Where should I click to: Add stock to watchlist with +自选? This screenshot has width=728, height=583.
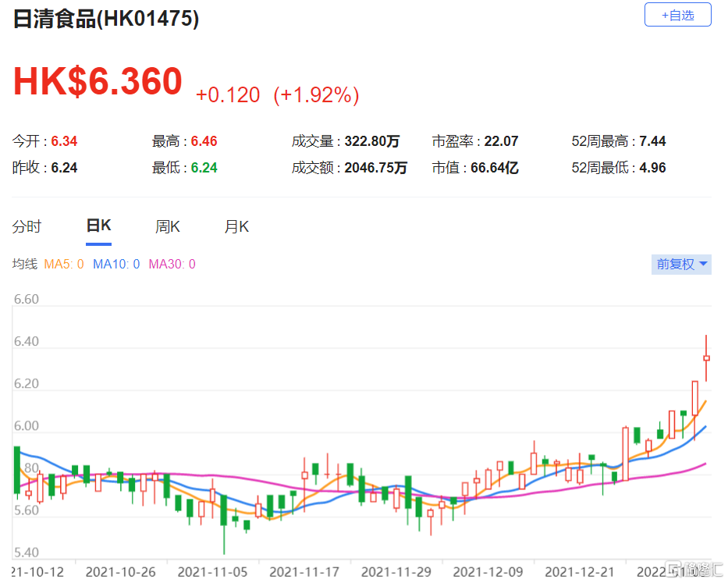click(677, 15)
